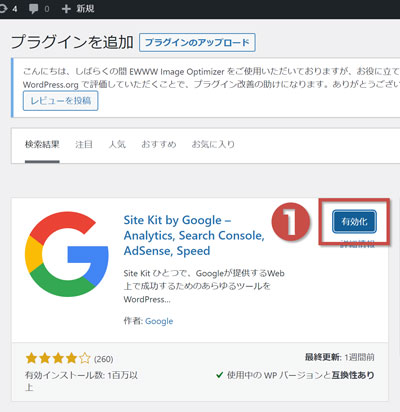400x412 pixels.
Task: Click レビューを投稿 button
Action: pyautogui.click(x=60, y=101)
